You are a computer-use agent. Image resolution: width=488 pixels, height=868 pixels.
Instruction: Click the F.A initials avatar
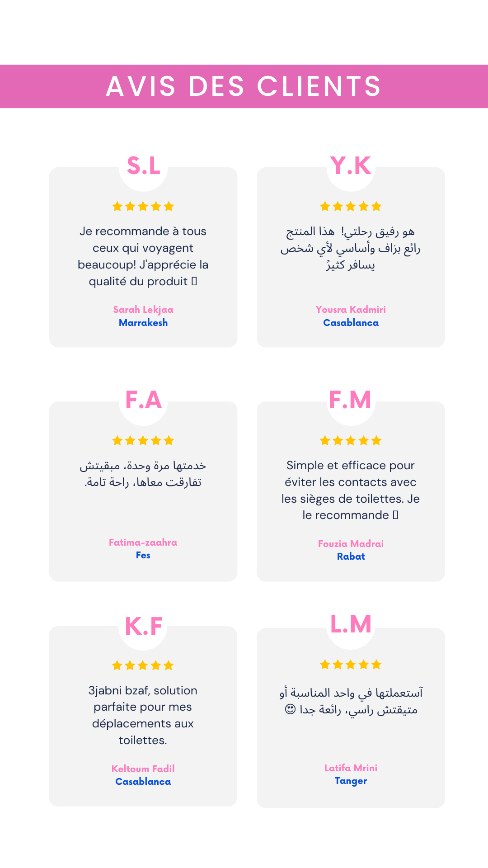tap(143, 401)
